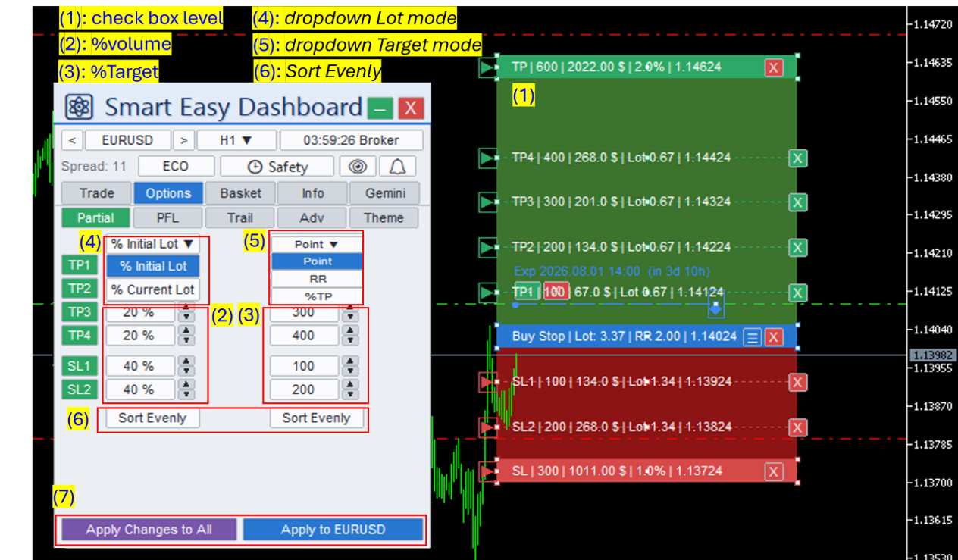Remove the TP4 level with its X icon

(797, 158)
